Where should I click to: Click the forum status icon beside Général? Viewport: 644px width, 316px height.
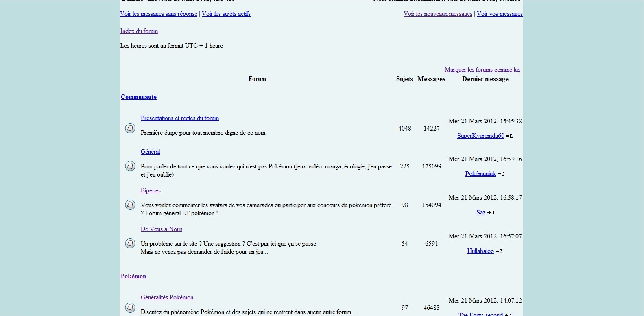click(130, 166)
